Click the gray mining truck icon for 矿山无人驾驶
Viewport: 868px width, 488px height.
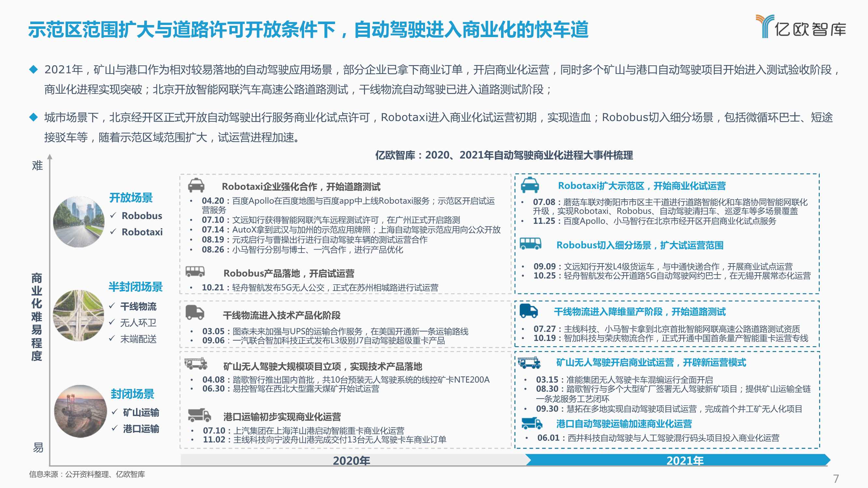click(196, 364)
